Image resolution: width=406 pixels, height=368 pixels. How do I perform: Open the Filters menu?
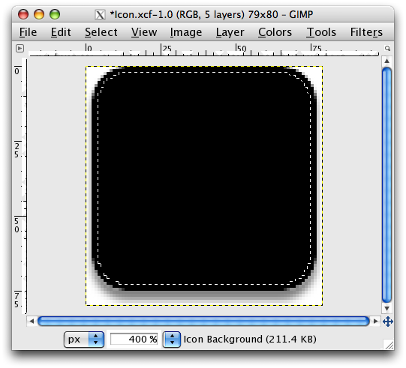366,32
